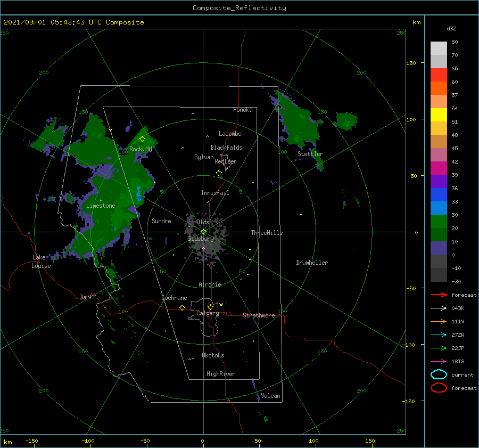The height and width of the screenshot is (448, 479).
Task: Click the 22JP legend label
Action: coord(458,348)
